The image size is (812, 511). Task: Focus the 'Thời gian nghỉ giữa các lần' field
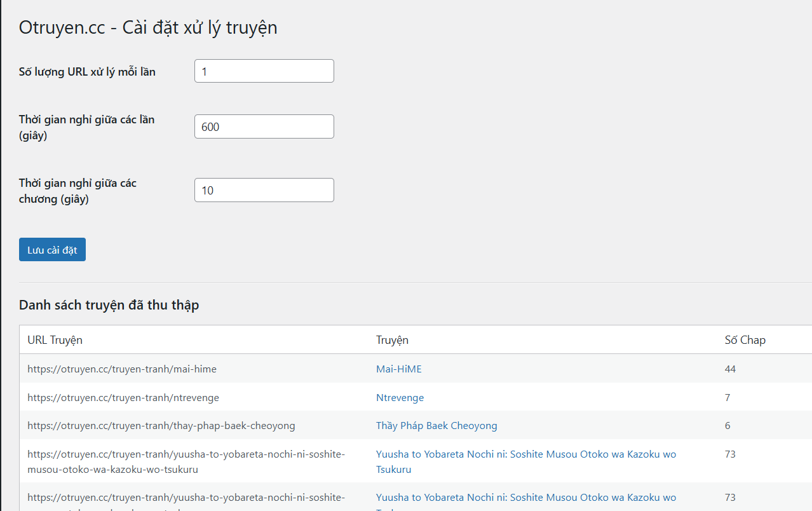click(264, 126)
